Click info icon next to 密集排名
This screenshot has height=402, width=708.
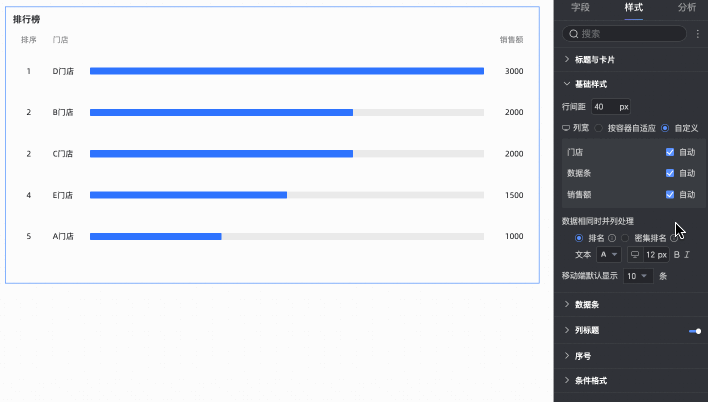click(x=673, y=238)
